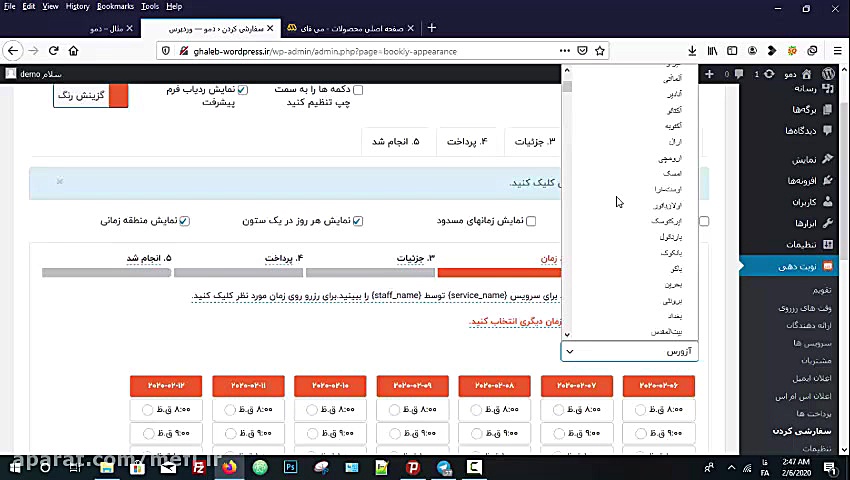
Task: Save page to Pocket icon
Action: tap(582, 51)
